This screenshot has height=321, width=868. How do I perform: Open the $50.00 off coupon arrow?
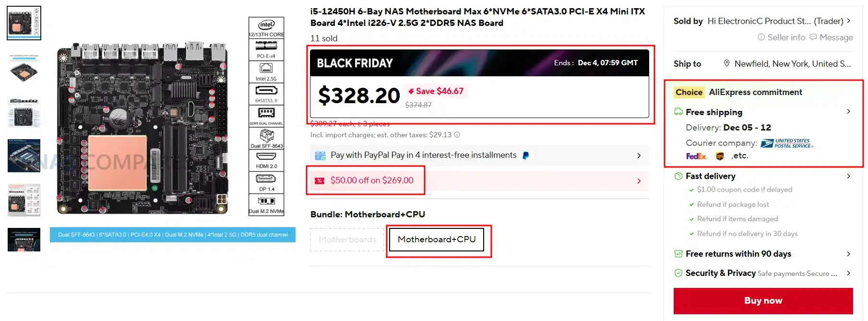point(639,181)
